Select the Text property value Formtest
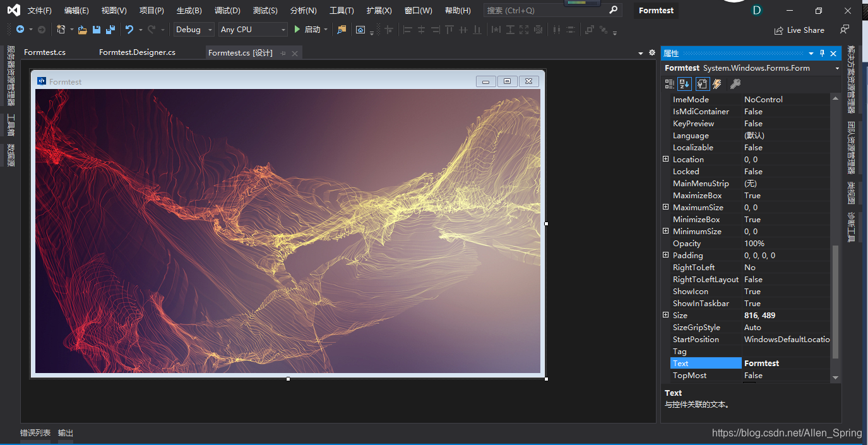Screen dimensions: 868x445 761,363
